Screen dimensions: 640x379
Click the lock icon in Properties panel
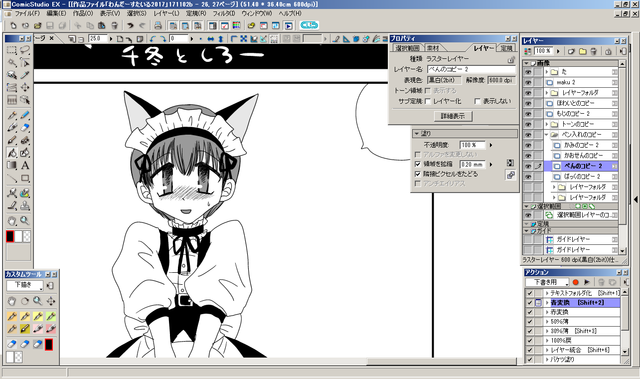pos(511,60)
